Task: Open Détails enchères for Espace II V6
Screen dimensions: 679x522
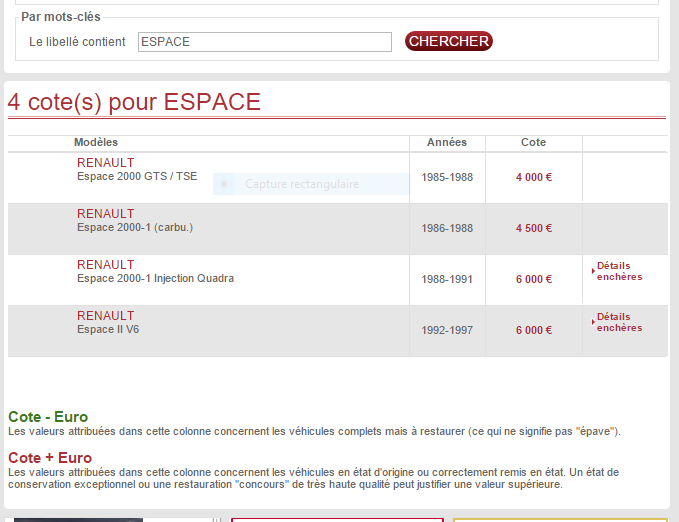Action: [x=619, y=322]
